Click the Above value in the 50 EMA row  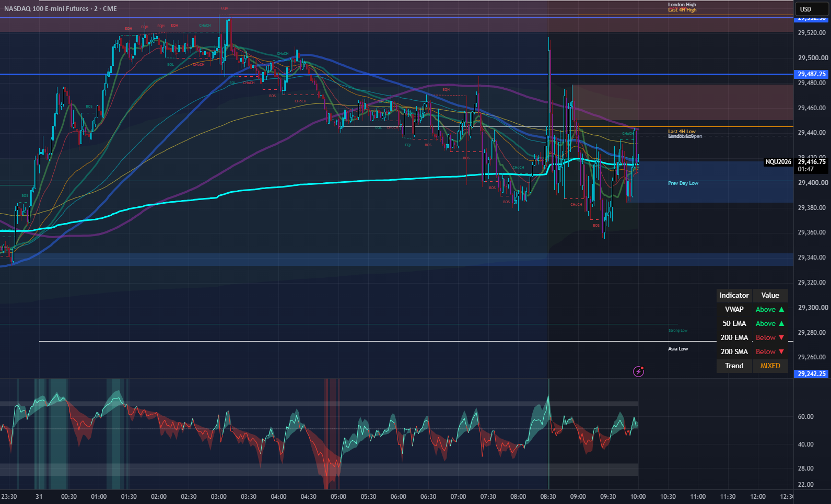[770, 323]
